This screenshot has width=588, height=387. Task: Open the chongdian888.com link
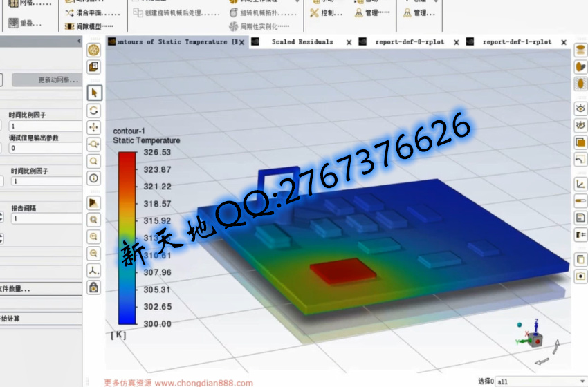pos(203,382)
